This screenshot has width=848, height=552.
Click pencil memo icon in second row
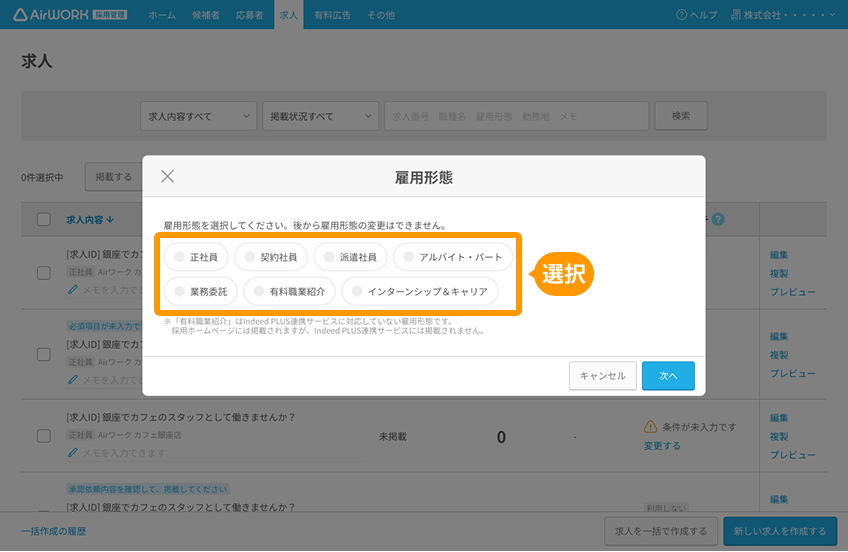pyautogui.click(x=72, y=380)
